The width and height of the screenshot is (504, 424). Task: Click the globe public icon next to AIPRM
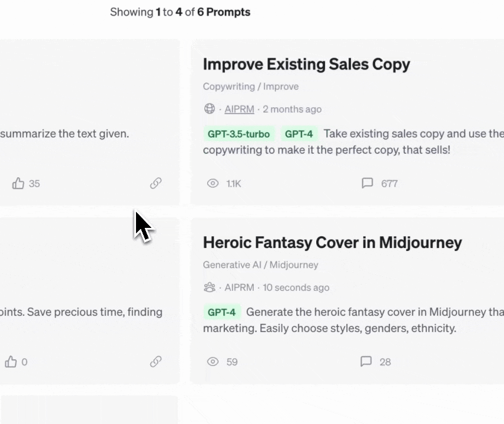coord(209,109)
